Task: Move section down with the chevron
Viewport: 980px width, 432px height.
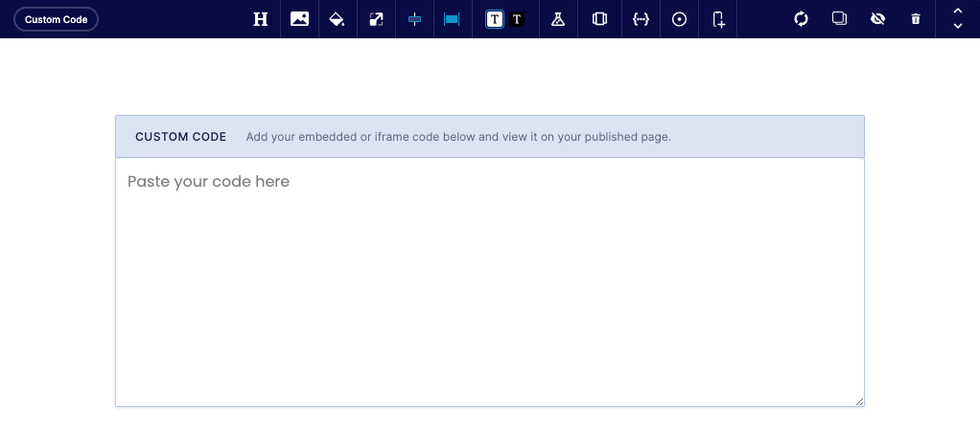Action: [957, 27]
